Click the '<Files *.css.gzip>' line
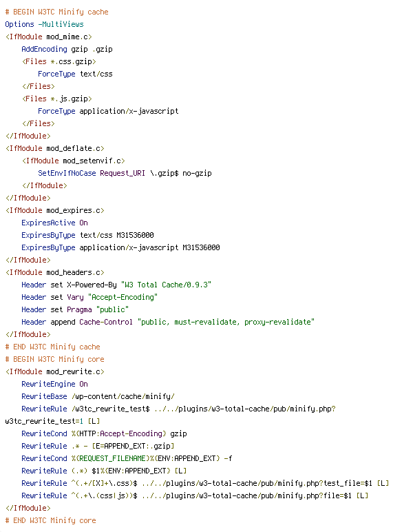 click(x=59, y=61)
